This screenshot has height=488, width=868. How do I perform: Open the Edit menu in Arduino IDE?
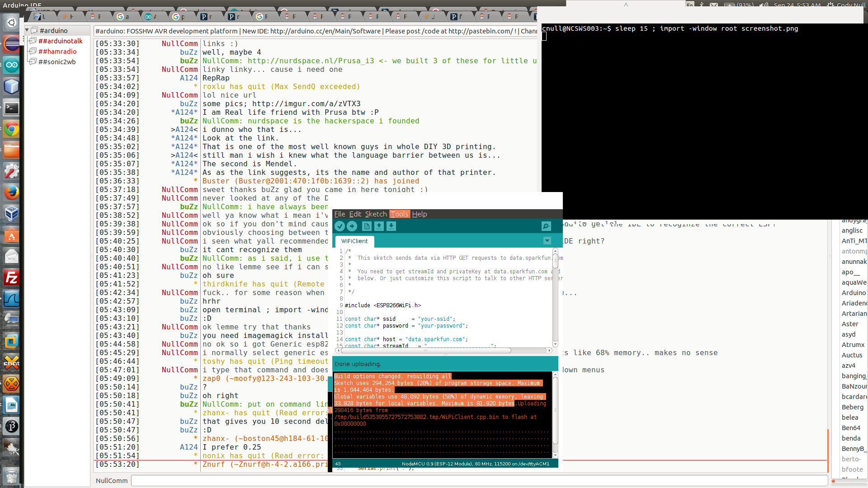click(x=355, y=214)
